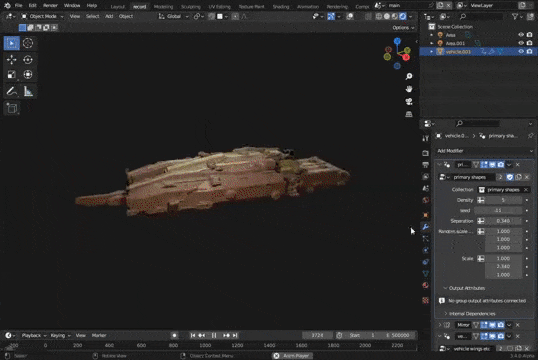Switch to the Sculpting workspace tab

point(190,7)
